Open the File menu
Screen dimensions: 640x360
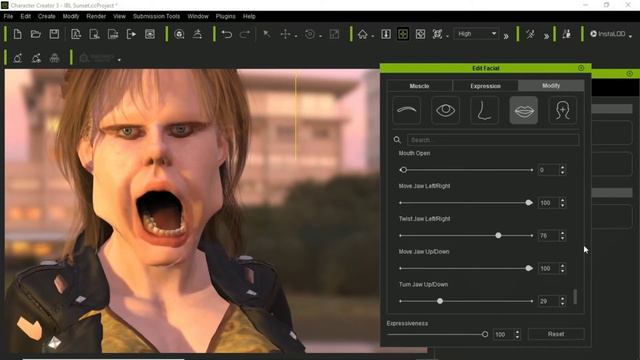click(x=8, y=16)
